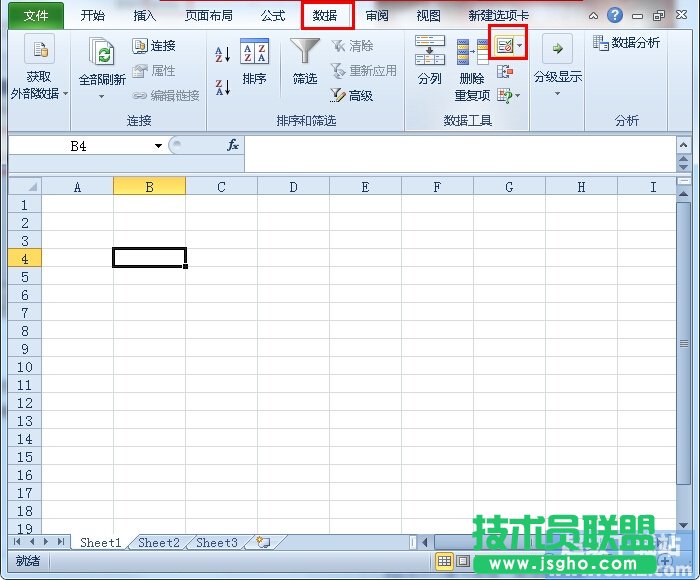
Task: Switch to the Home (开始) tab
Action: coord(92,16)
